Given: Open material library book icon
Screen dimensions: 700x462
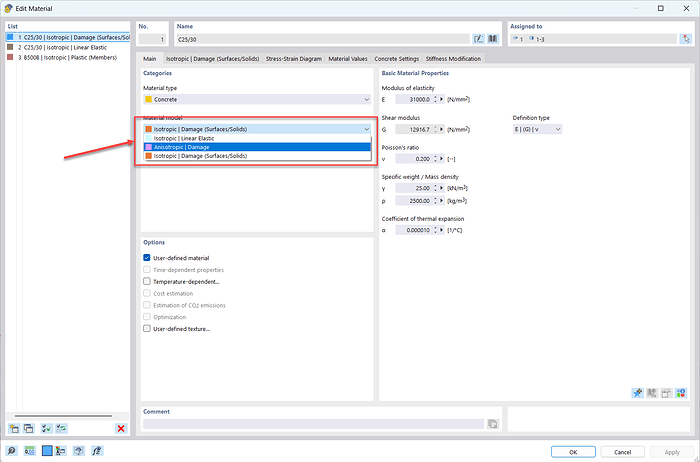Looking at the screenshot, I should 492,39.
